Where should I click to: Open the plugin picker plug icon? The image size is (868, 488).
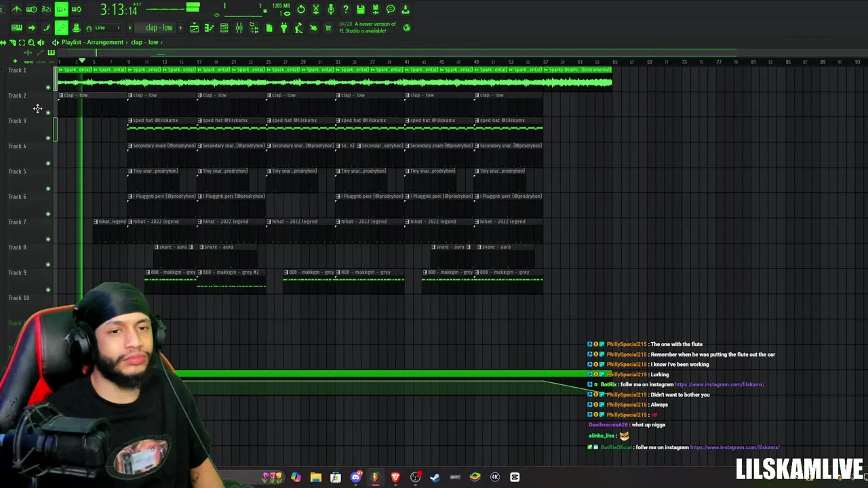point(283,28)
